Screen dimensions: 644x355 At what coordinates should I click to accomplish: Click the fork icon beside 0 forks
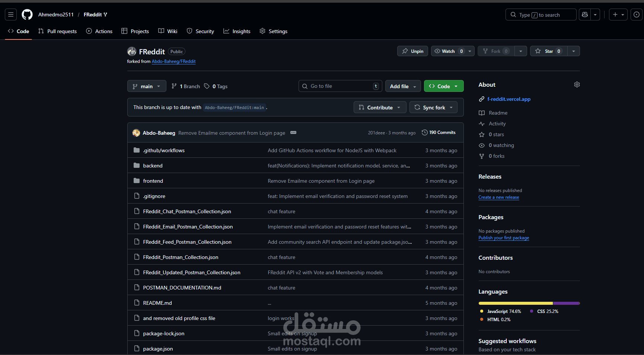tap(482, 156)
